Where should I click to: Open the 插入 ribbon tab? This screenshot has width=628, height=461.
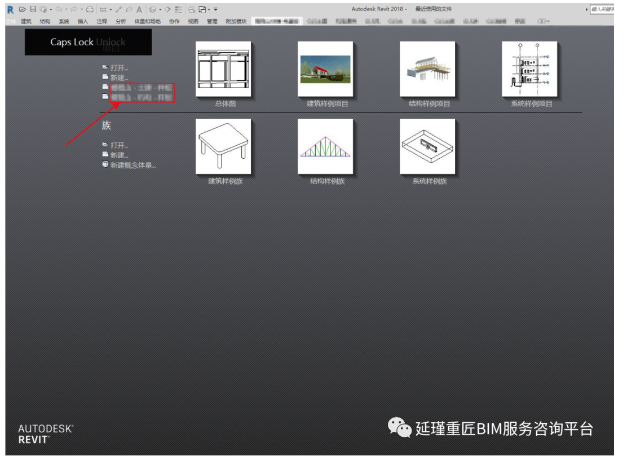(83, 21)
